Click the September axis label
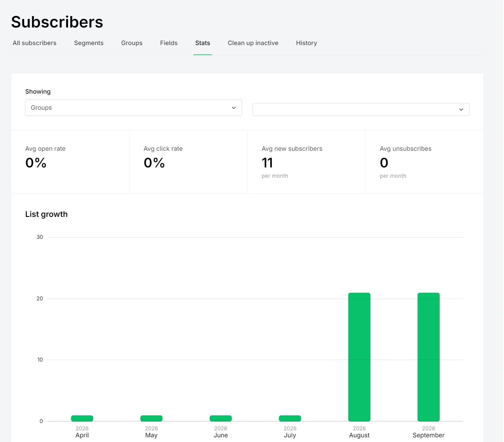The image size is (504, 442). pyautogui.click(x=428, y=435)
